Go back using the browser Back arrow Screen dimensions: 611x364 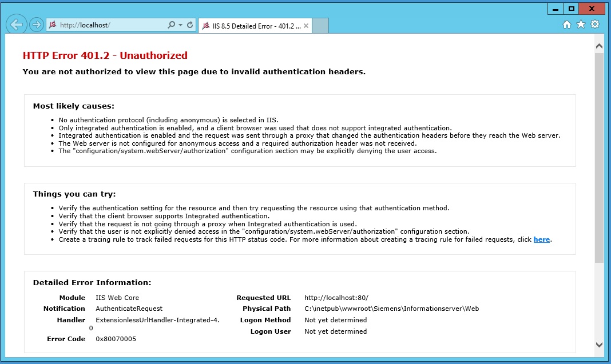17,25
